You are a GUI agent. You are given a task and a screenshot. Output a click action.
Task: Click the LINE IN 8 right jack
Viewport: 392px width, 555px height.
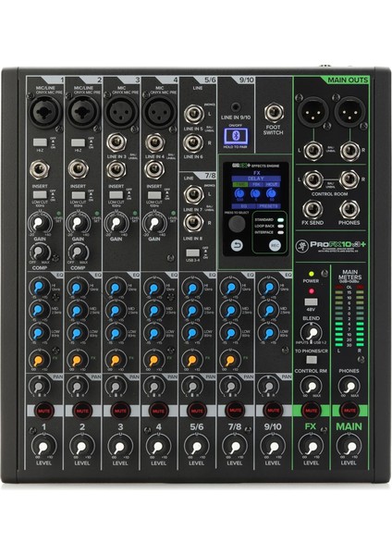[x=193, y=223]
